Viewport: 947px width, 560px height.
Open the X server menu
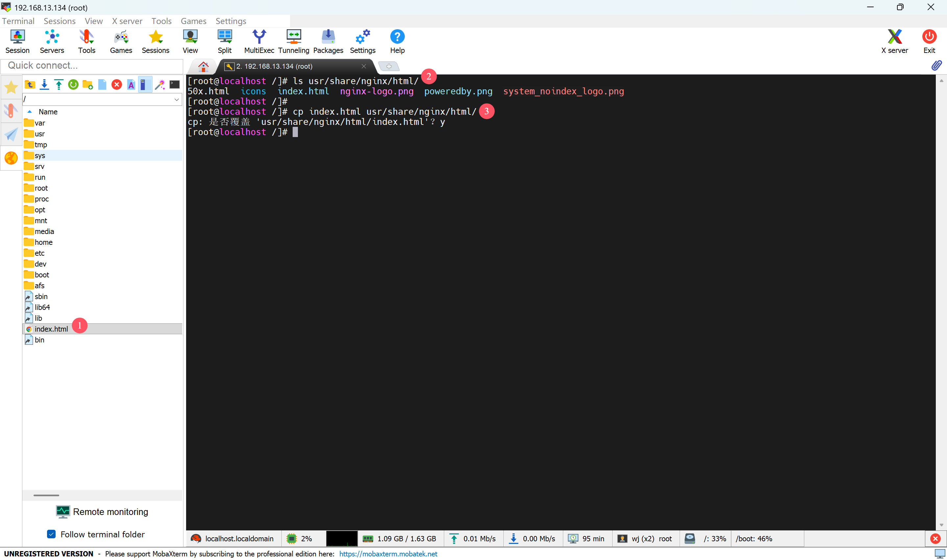pyautogui.click(x=127, y=21)
